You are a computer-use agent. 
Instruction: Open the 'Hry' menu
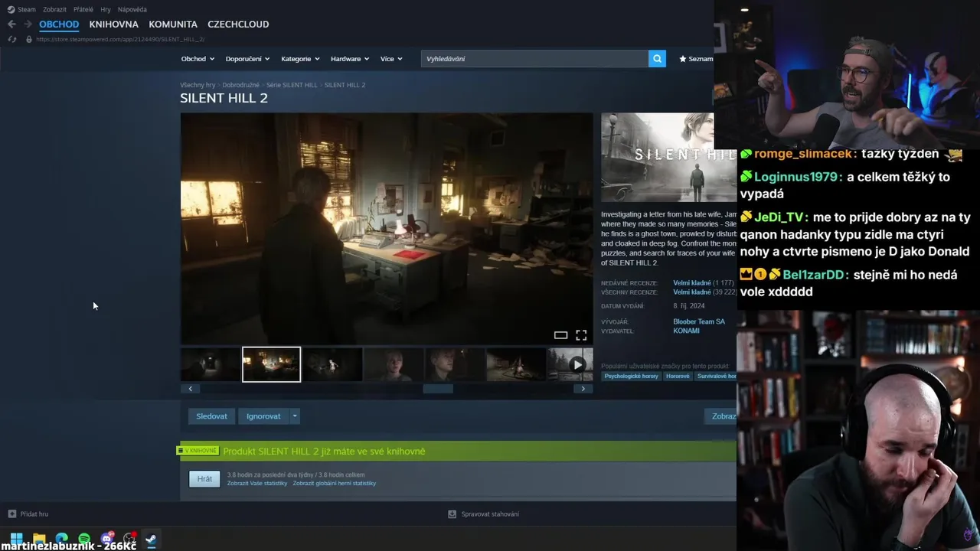click(x=106, y=9)
